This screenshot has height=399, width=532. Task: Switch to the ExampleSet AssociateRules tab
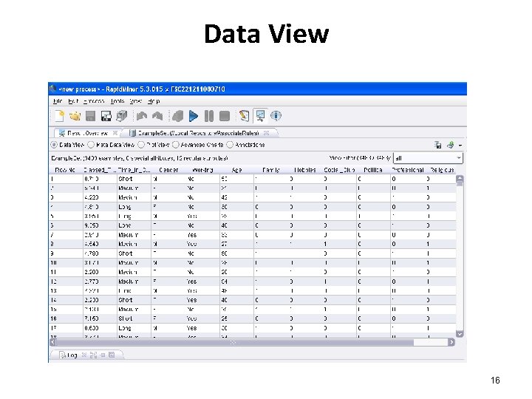point(199,133)
